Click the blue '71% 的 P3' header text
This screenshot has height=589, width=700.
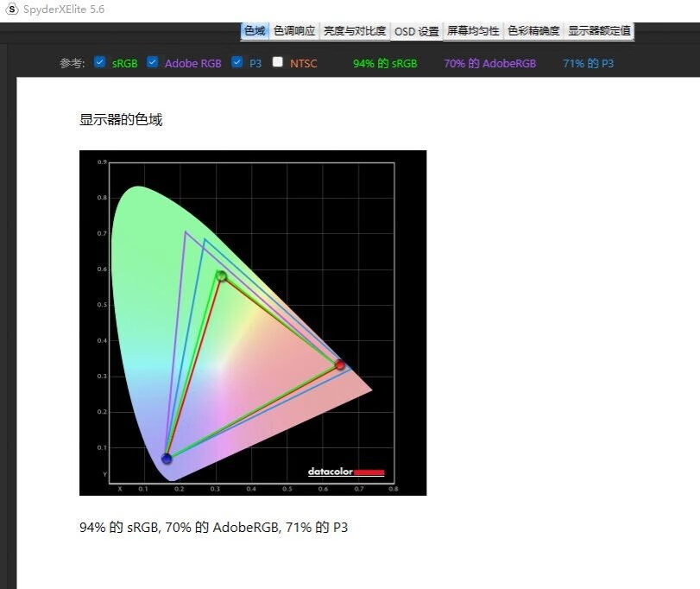click(589, 63)
